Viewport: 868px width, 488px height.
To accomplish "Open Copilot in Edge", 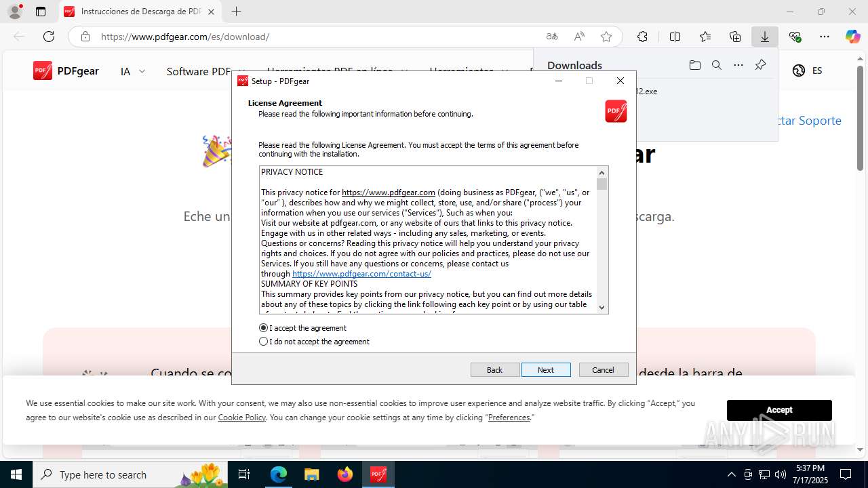I will pos(853,37).
